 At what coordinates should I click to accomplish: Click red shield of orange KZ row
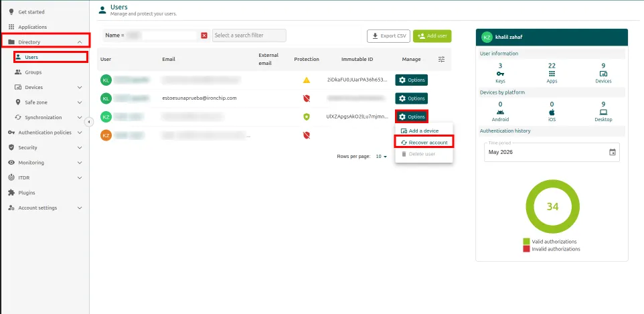307,135
